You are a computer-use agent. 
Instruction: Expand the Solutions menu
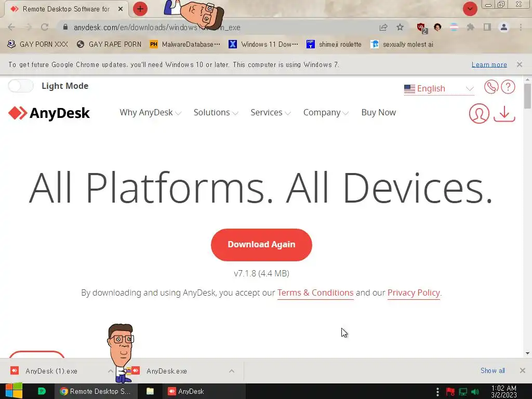coord(216,112)
